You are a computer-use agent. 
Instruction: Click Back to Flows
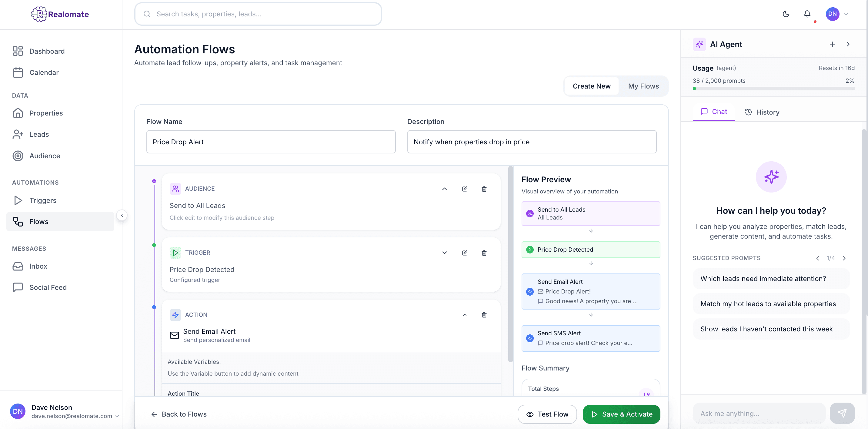[x=179, y=414]
